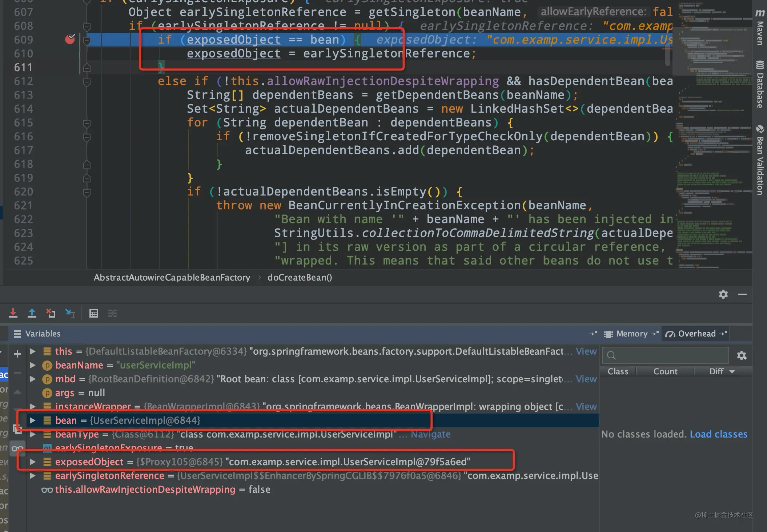Toggle the breakpoint on line 609

70,39
